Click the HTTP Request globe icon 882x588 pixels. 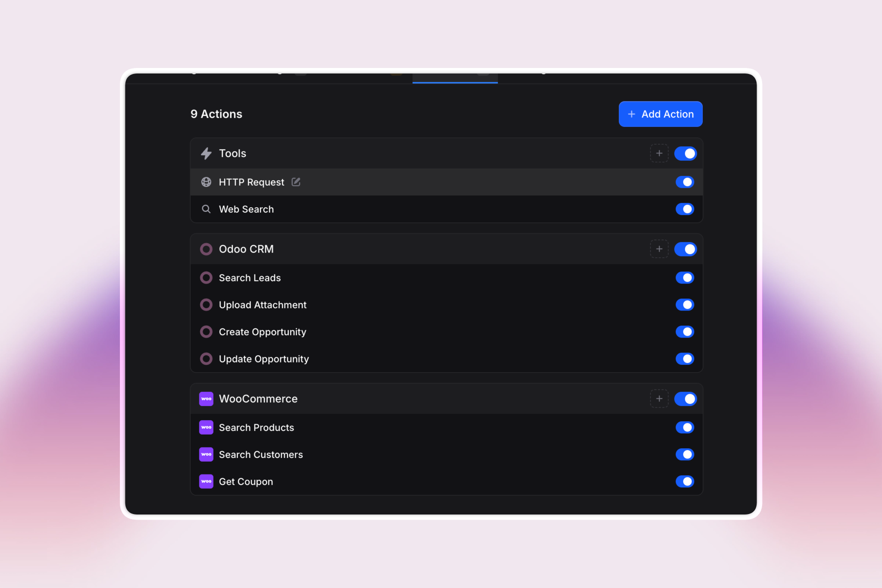tap(206, 182)
